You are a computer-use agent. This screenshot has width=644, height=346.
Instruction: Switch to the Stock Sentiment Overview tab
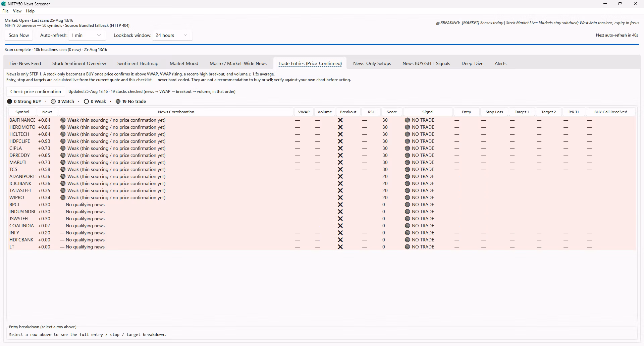(x=79, y=63)
